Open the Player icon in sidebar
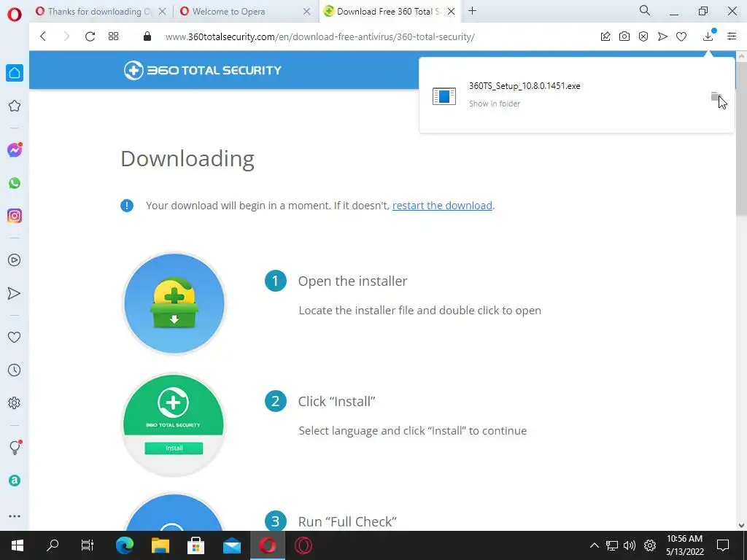Screen dimensions: 747x560 pos(15,260)
